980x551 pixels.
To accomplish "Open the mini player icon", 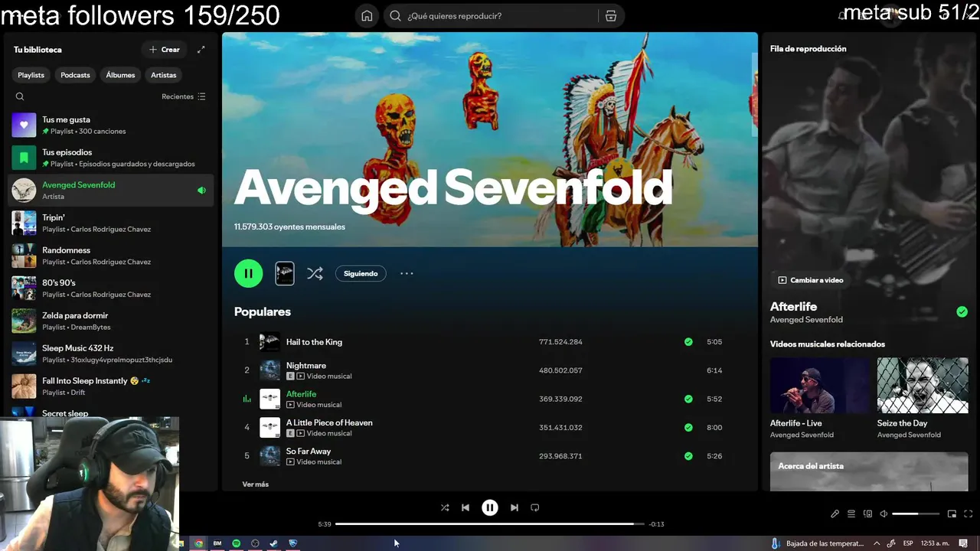I will tap(952, 514).
